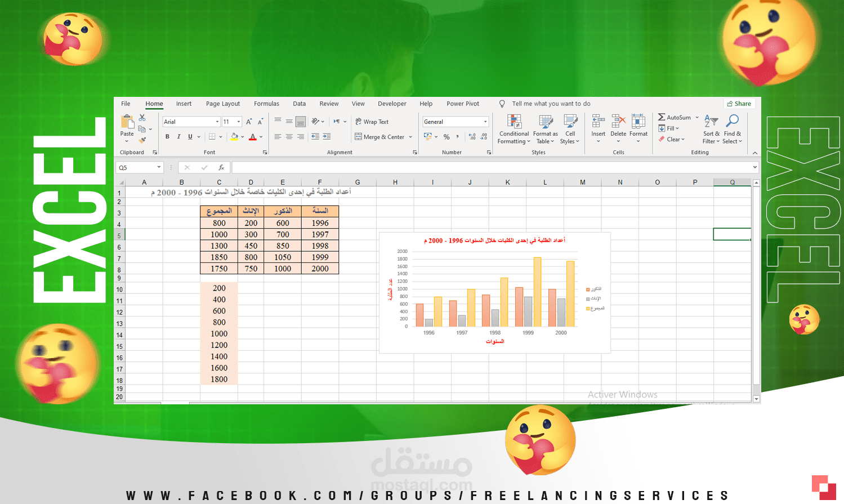
Task: Switch to the Power Pivot tab
Action: [463, 104]
